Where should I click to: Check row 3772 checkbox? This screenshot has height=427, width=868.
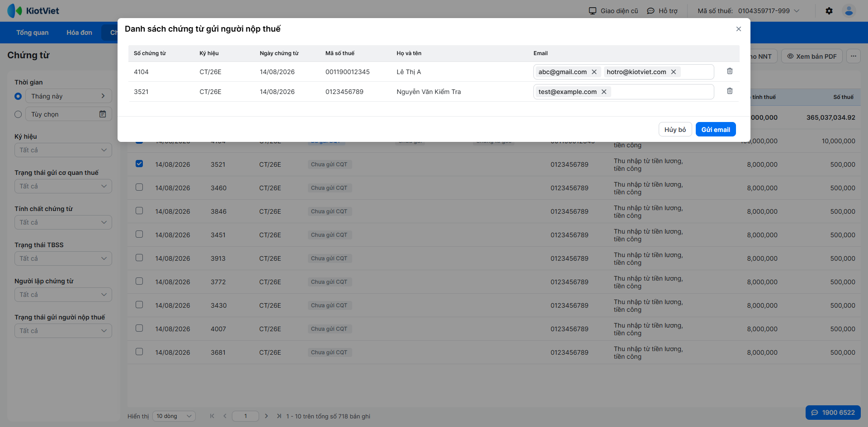(x=139, y=281)
